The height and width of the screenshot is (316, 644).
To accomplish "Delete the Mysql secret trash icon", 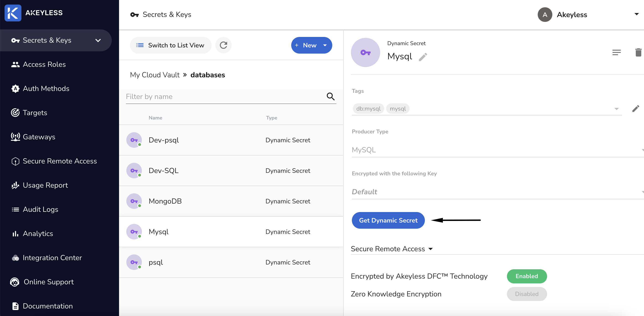I will point(638,52).
